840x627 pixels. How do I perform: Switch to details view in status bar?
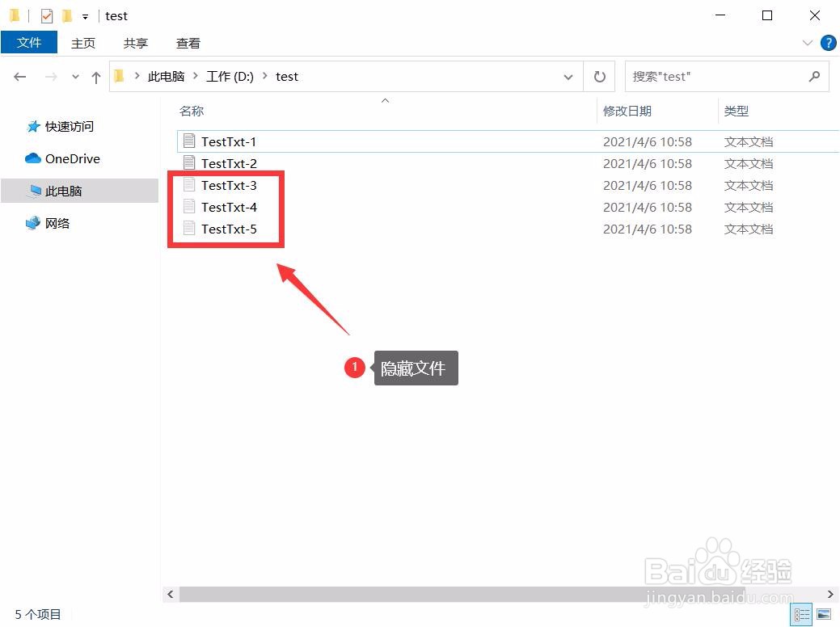802,614
